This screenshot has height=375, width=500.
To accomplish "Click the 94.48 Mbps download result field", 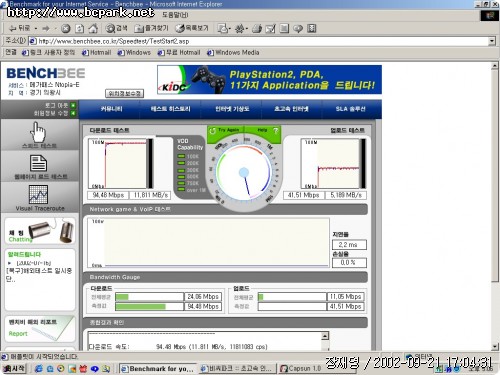I will 108,195.
